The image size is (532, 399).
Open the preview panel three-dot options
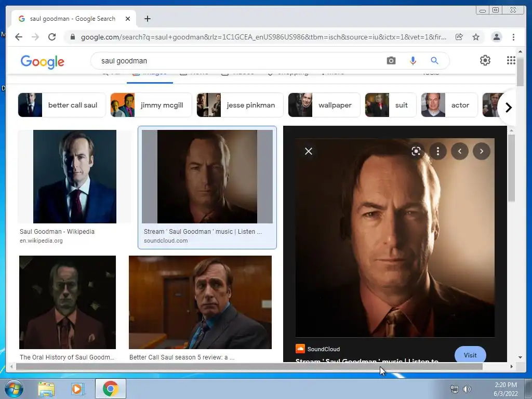(x=437, y=151)
